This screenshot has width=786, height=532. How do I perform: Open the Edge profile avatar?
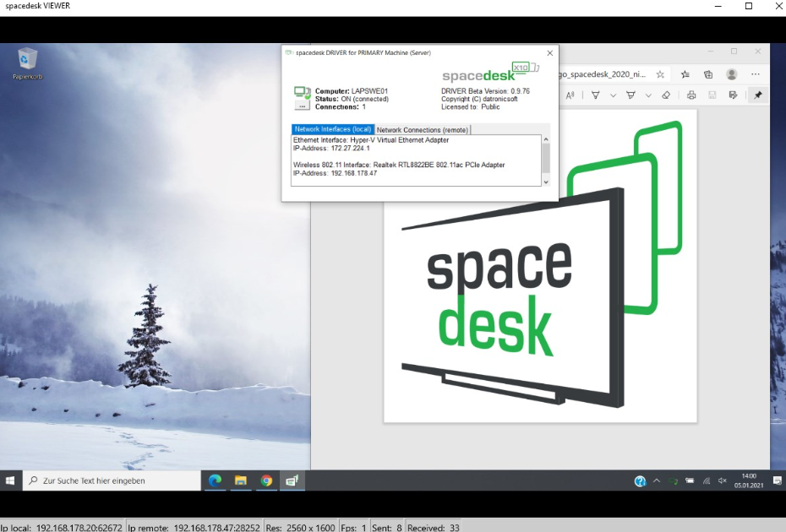(731, 74)
